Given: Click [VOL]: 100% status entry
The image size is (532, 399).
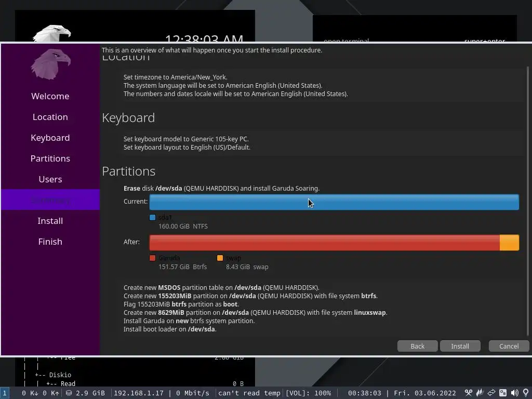Looking at the screenshot, I should coord(308,393).
